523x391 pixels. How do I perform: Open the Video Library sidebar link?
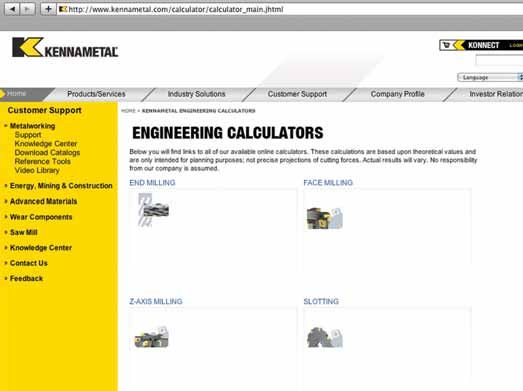pyautogui.click(x=37, y=170)
